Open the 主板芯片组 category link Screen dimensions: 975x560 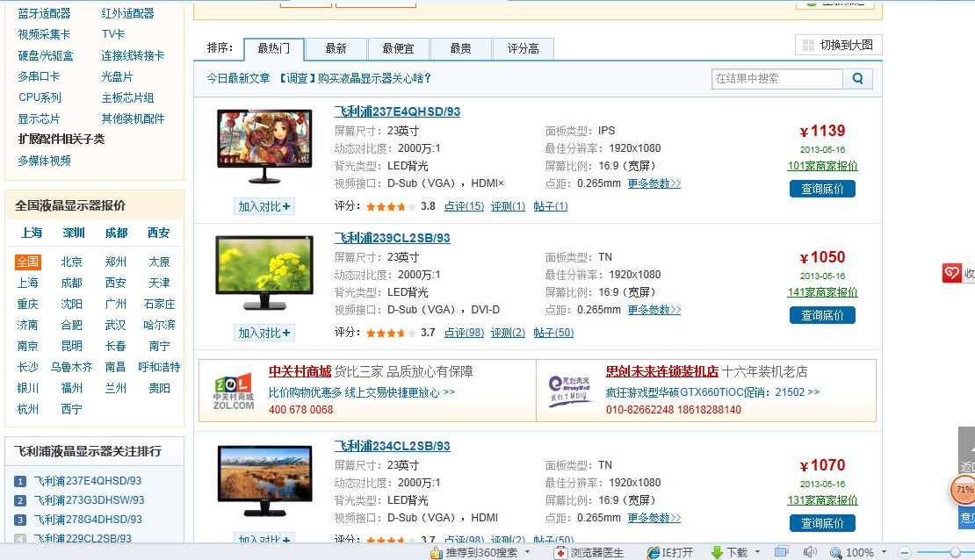[x=127, y=97]
